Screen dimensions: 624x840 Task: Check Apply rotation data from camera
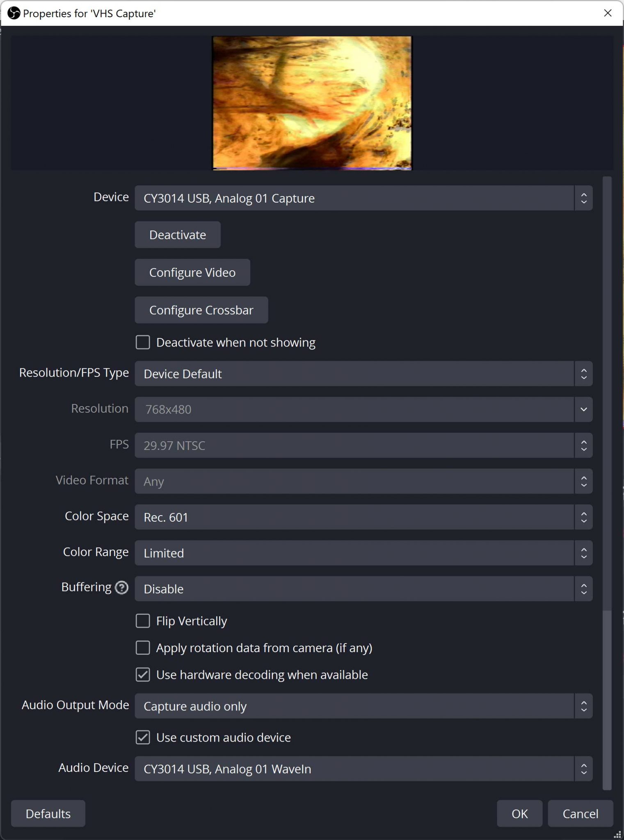pyautogui.click(x=143, y=648)
